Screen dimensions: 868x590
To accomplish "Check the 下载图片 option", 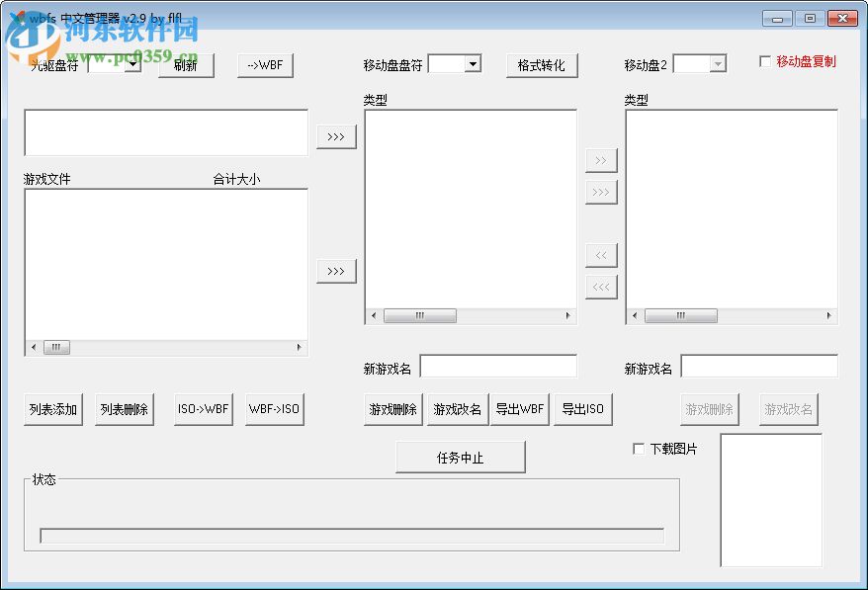I will (639, 448).
